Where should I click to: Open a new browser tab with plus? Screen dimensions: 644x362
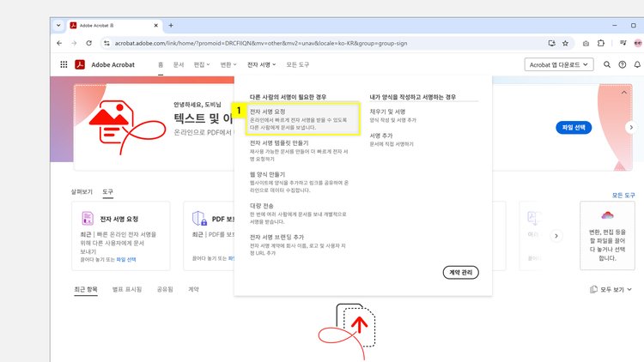(171, 26)
